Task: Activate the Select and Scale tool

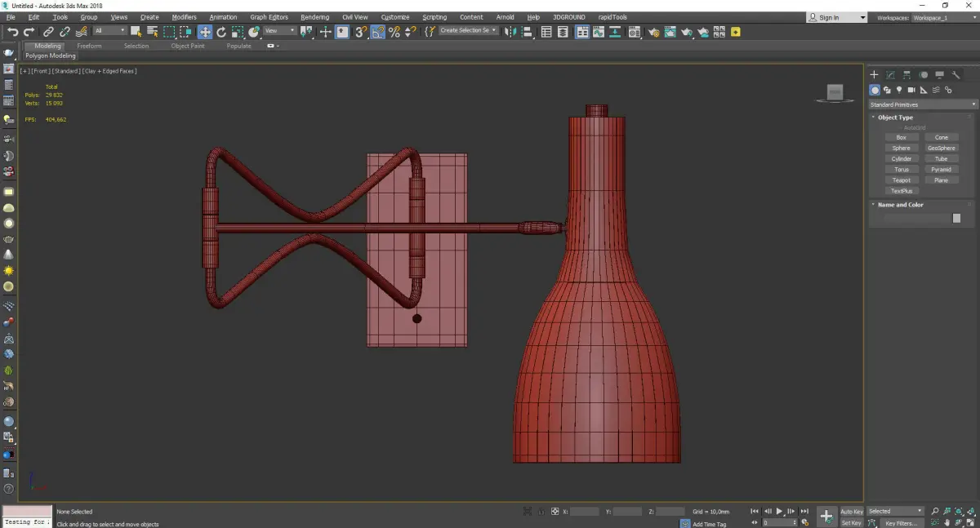Action: click(238, 32)
